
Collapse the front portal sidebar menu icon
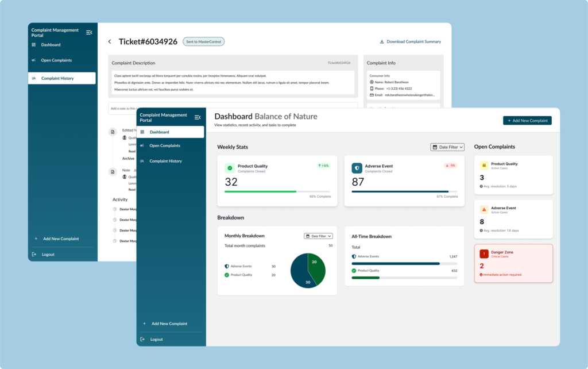pos(198,117)
